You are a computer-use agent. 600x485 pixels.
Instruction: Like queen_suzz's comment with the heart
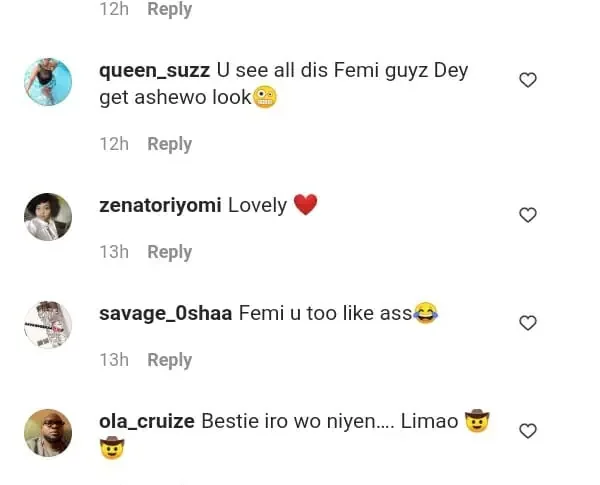tap(528, 80)
